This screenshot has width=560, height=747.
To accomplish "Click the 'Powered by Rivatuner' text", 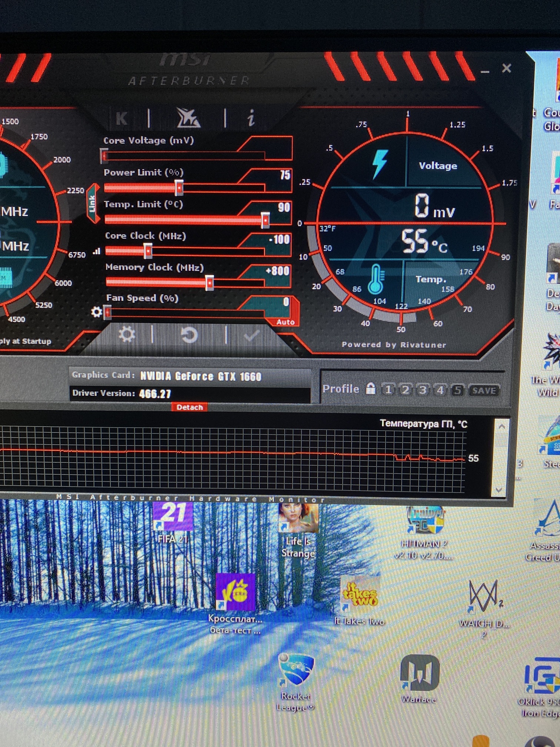I will click(x=394, y=345).
